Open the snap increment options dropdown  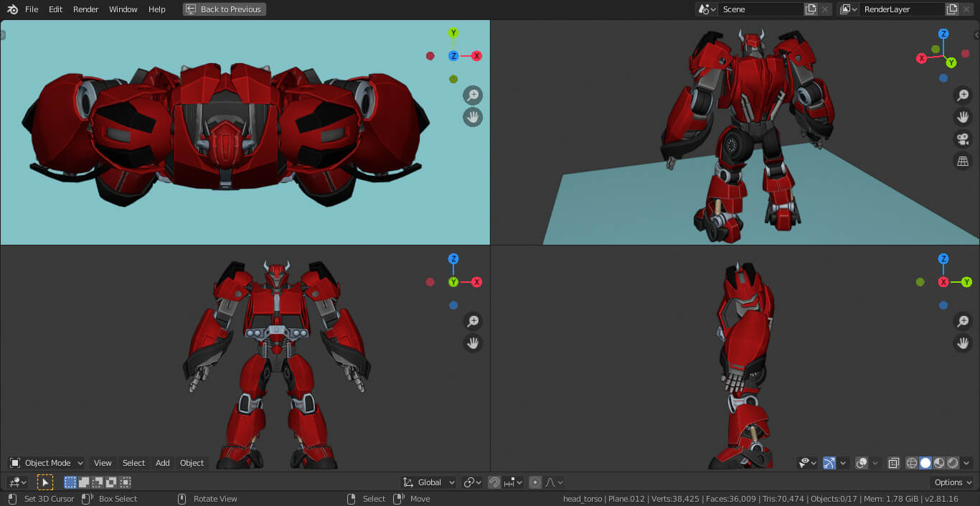(513, 482)
